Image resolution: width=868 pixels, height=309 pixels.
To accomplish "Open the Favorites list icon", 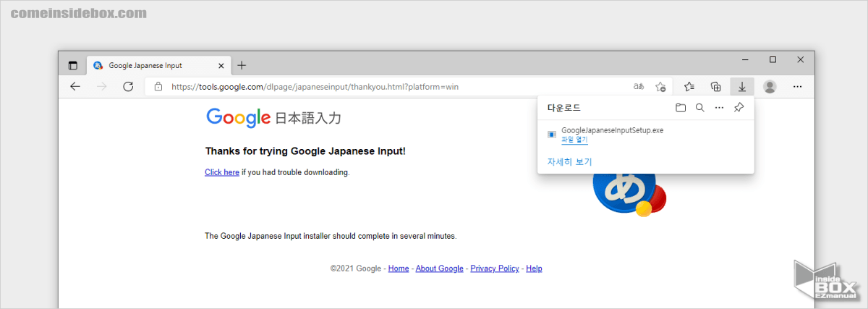I will [689, 87].
